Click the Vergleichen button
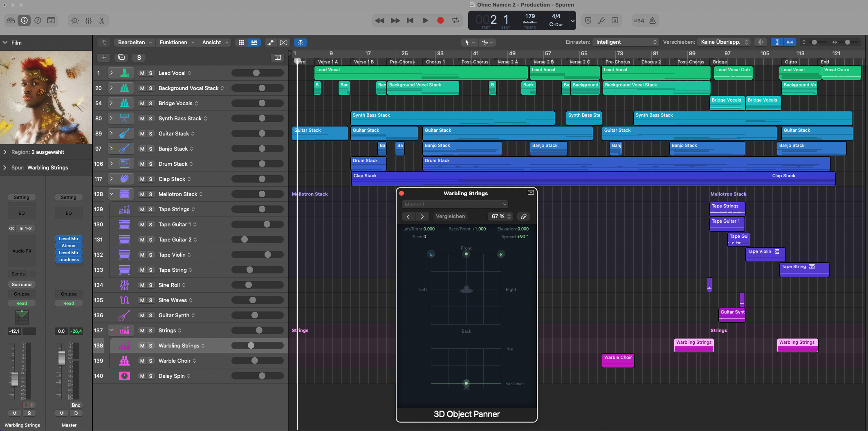The image size is (868, 431). (x=450, y=217)
